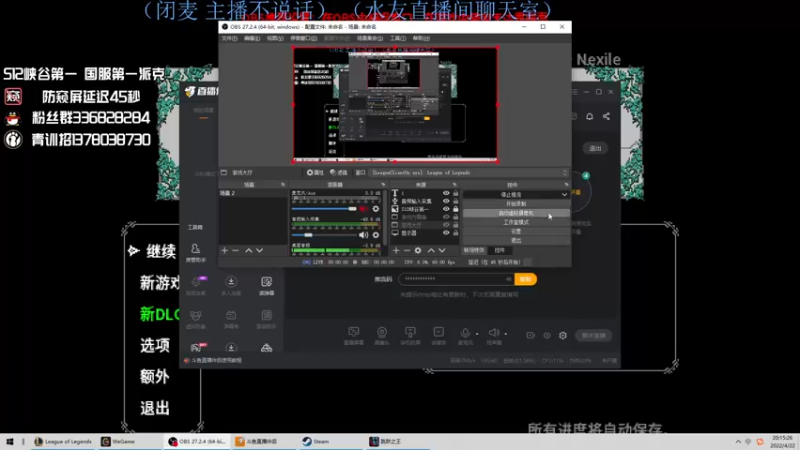Pop out the 混音器 dock panel
Viewport: 800px width, 450px height.
tap(383, 185)
